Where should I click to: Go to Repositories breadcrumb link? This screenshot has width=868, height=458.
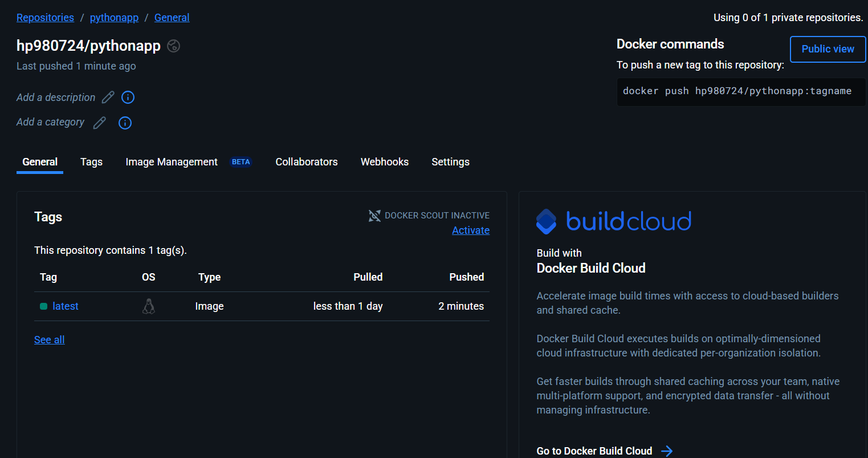[45, 18]
